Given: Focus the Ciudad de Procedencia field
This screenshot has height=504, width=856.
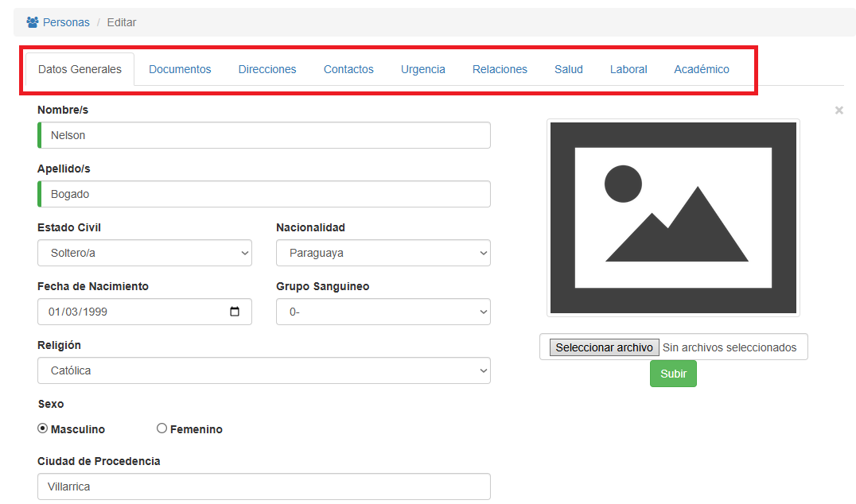Looking at the screenshot, I should 264,487.
